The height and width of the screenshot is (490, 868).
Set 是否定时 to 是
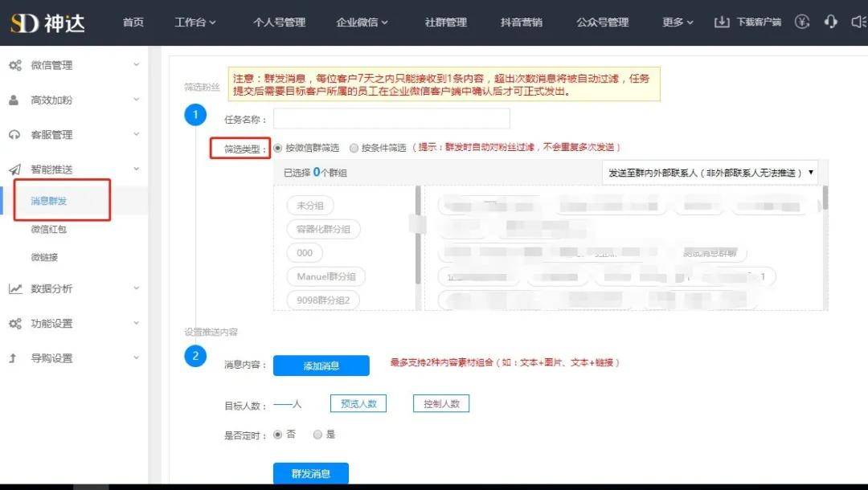[x=317, y=435]
